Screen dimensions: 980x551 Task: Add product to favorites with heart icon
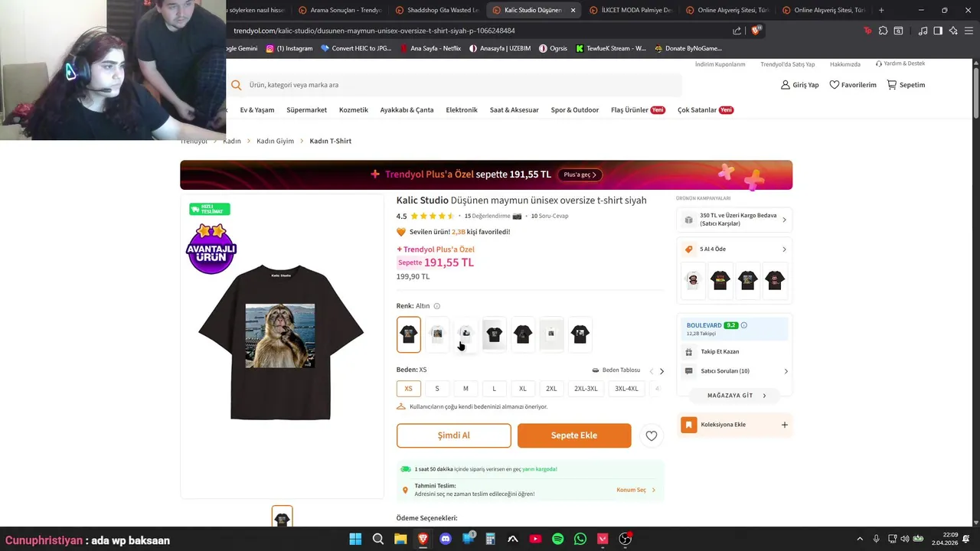click(652, 435)
